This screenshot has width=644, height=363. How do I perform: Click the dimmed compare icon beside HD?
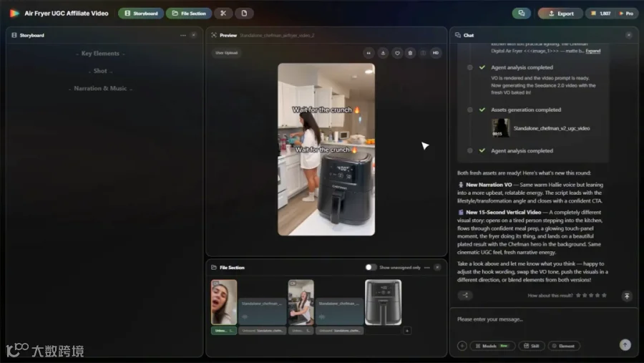point(423,52)
